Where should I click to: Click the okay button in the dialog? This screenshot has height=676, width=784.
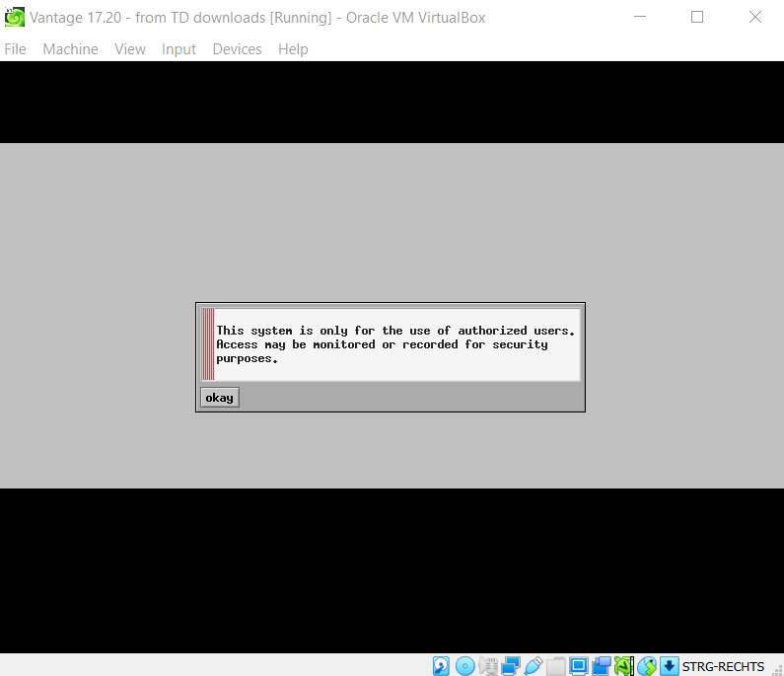220,398
